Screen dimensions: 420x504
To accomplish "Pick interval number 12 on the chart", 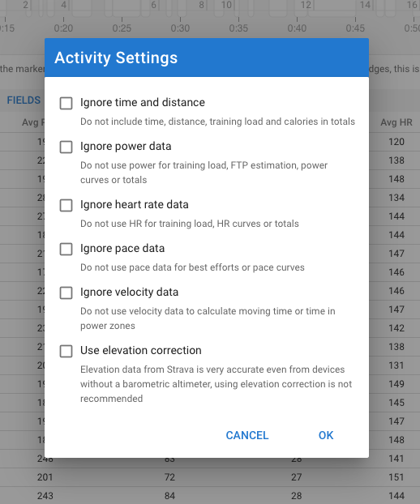I will point(306,5).
